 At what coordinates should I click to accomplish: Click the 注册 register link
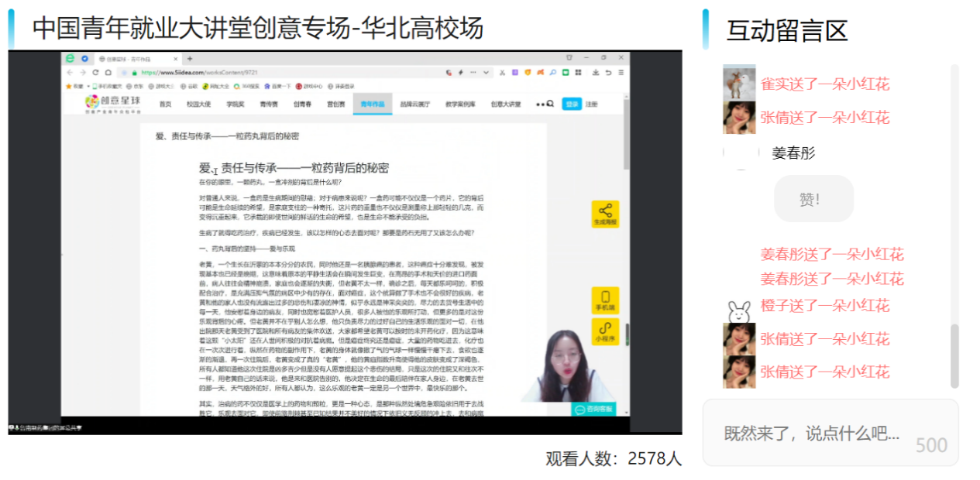(x=591, y=104)
